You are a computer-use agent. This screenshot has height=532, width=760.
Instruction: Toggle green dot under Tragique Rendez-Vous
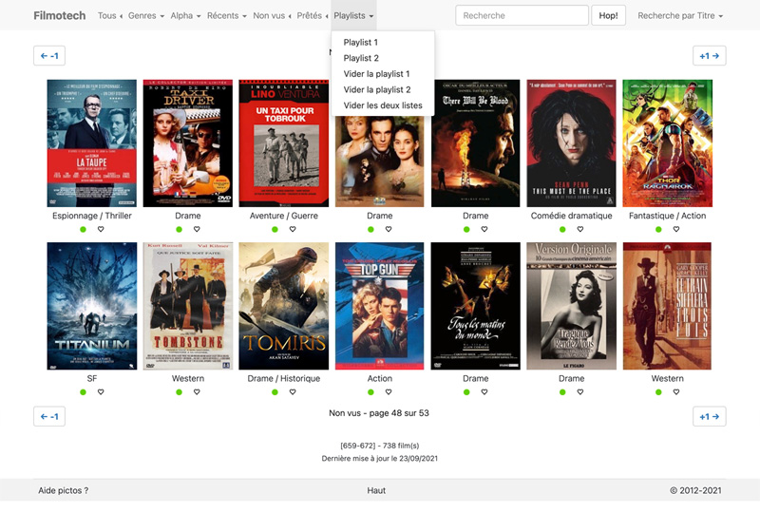pyautogui.click(x=562, y=392)
